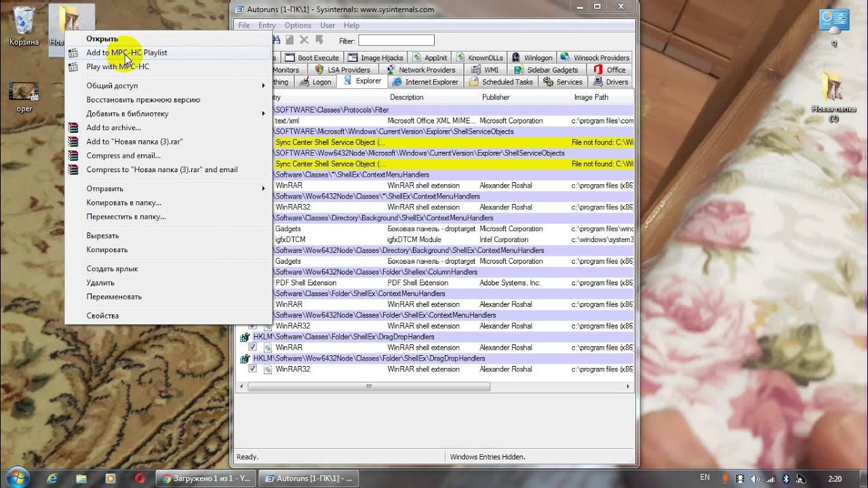
Task: Launch Internet Explorer from the taskbar
Action: [52, 479]
